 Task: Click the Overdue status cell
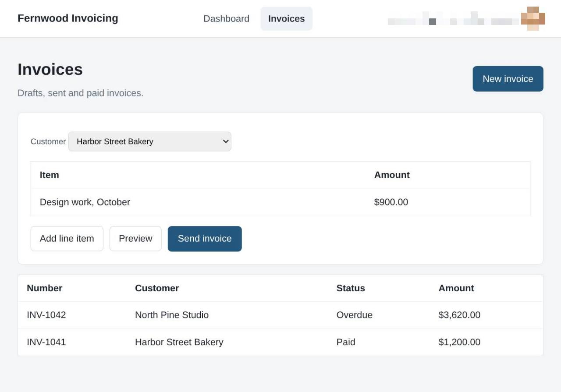click(x=355, y=315)
